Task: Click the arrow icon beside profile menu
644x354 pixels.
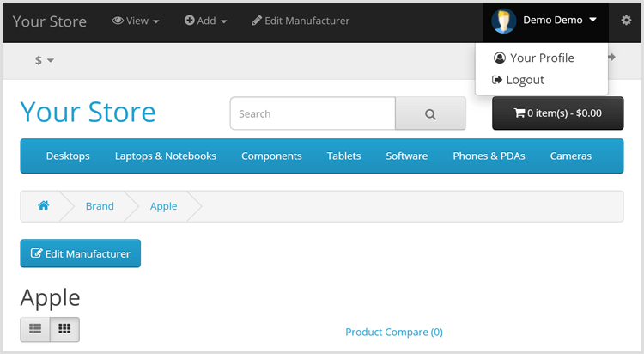Action: [611, 58]
